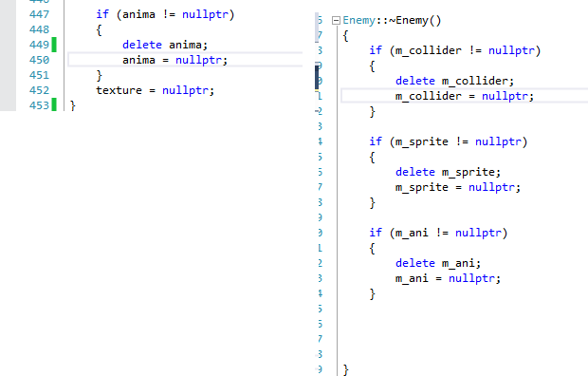The width and height of the screenshot is (588, 376).
Task: Place cursor in 'm_collider = nullptr;' highlighted line
Action: pyautogui.click(x=465, y=96)
